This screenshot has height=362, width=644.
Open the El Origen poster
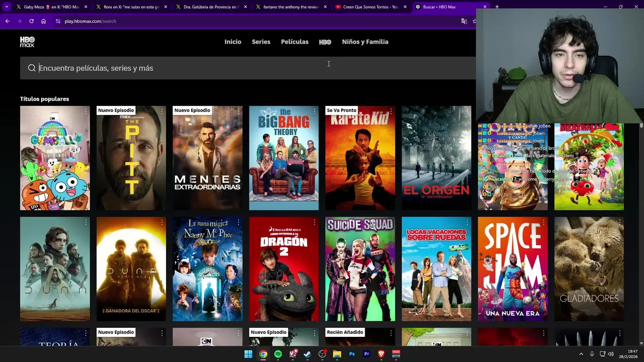click(x=436, y=158)
